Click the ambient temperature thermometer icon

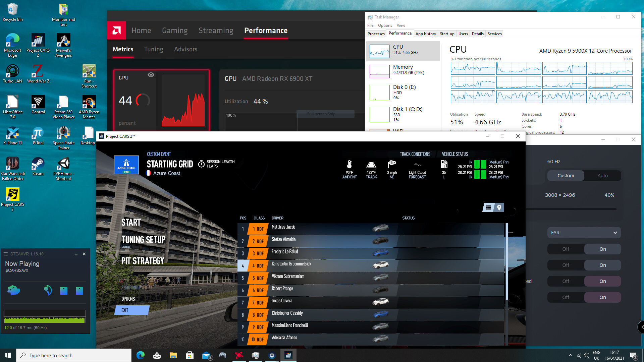(349, 164)
